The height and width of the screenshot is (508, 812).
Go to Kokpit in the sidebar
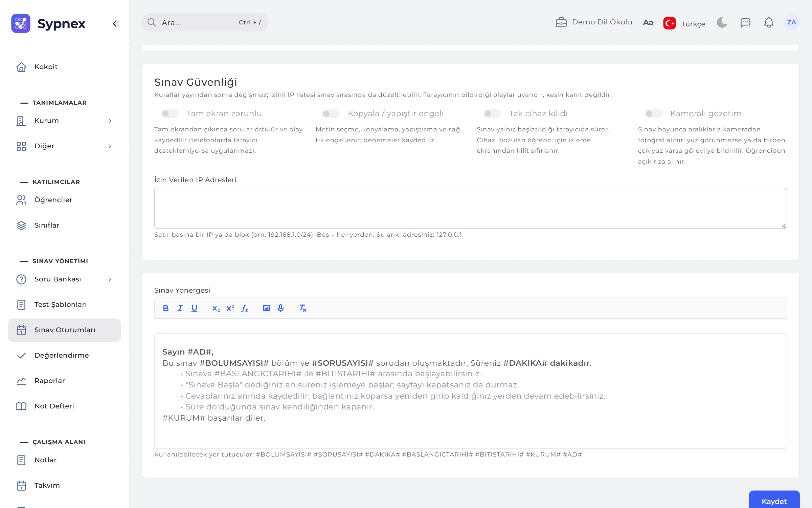(64, 67)
